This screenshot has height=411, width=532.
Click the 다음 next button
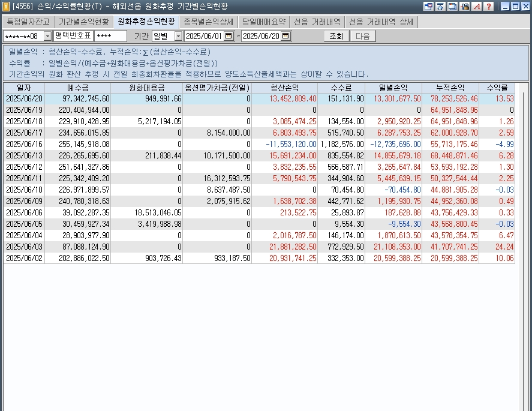coord(363,36)
